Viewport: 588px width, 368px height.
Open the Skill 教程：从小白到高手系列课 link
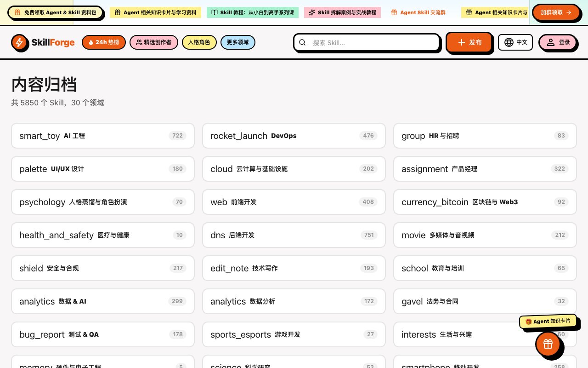253,12
